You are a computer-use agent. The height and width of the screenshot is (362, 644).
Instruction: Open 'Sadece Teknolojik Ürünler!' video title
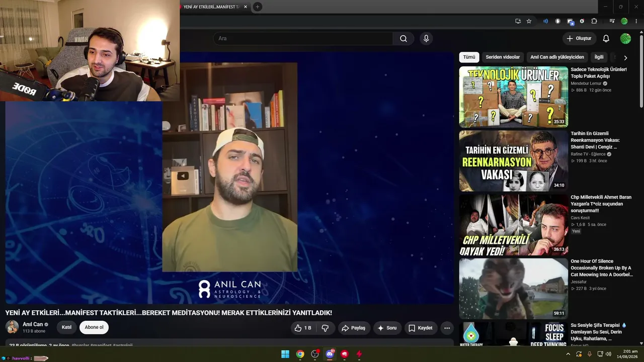click(599, 73)
